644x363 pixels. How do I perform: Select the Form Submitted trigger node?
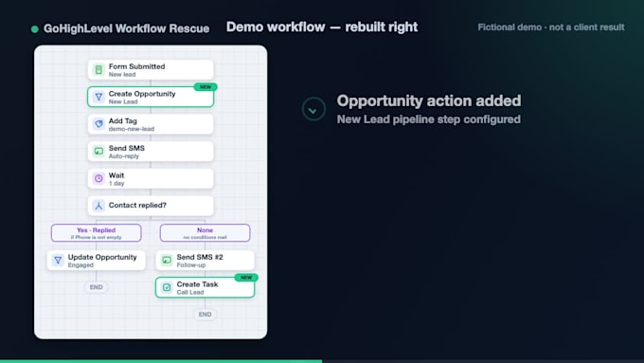[x=151, y=70]
